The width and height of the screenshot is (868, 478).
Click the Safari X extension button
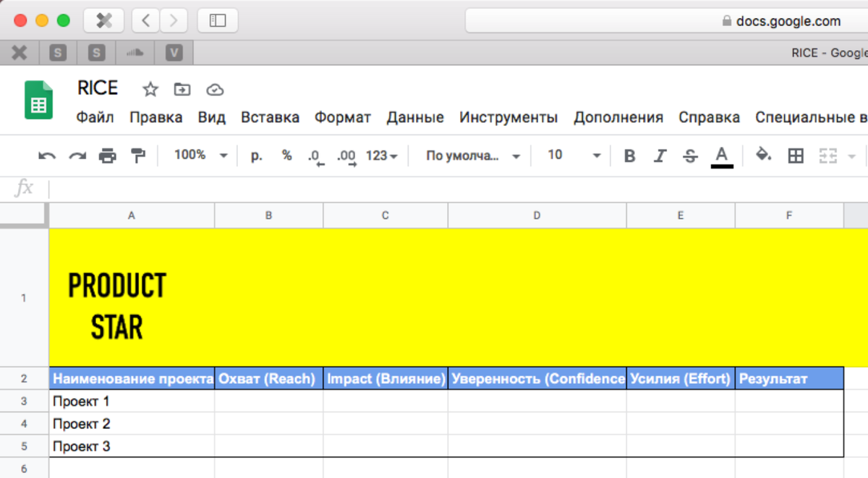point(104,21)
